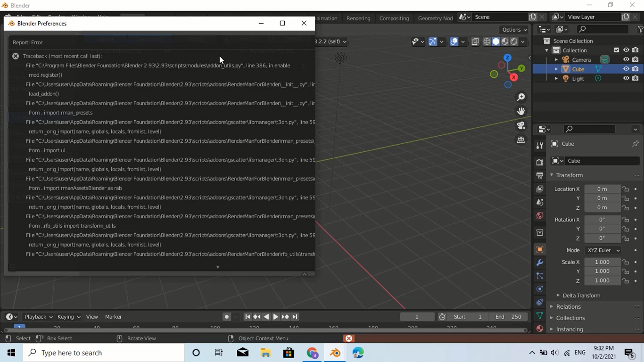Open the Options dropdown in viewport header
Screen dimensions: 644x362
514,29
